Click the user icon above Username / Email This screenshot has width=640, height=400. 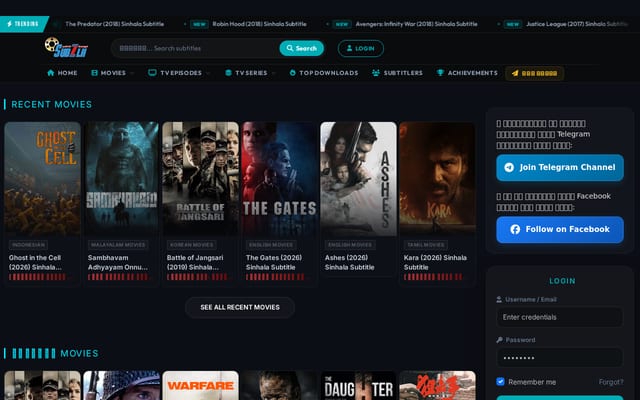pyautogui.click(x=499, y=299)
